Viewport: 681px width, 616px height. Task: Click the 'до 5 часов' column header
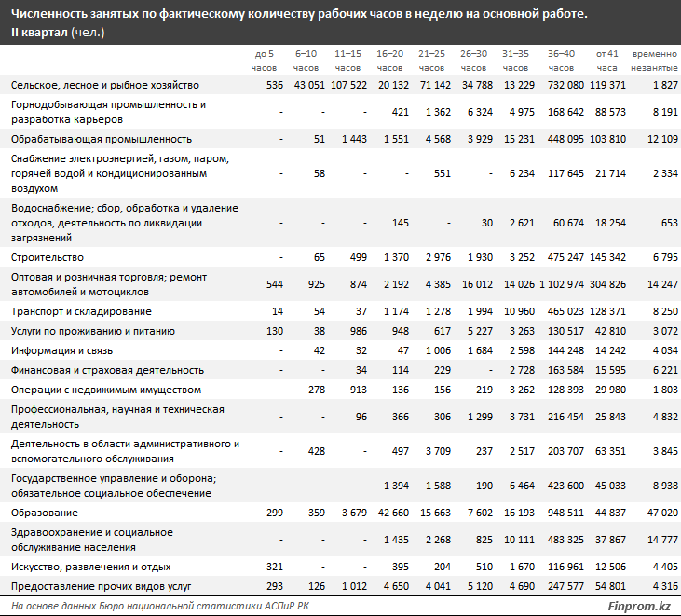264,61
